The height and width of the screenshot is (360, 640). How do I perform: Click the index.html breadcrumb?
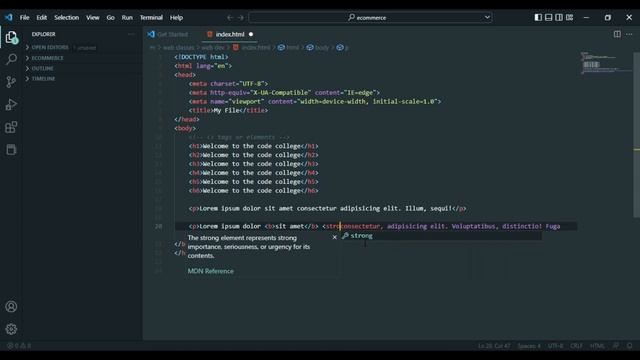click(x=252, y=47)
